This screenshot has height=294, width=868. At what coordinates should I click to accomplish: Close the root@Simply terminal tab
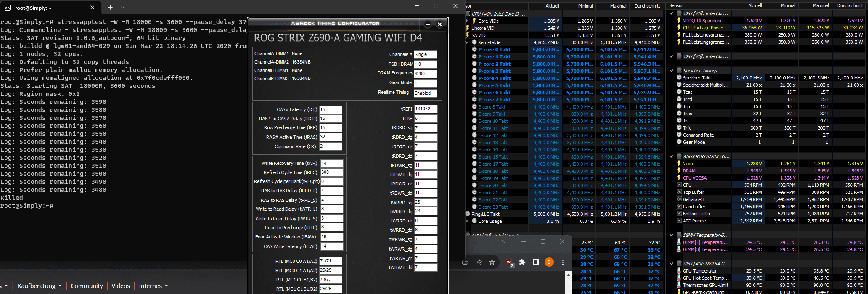[x=93, y=8]
